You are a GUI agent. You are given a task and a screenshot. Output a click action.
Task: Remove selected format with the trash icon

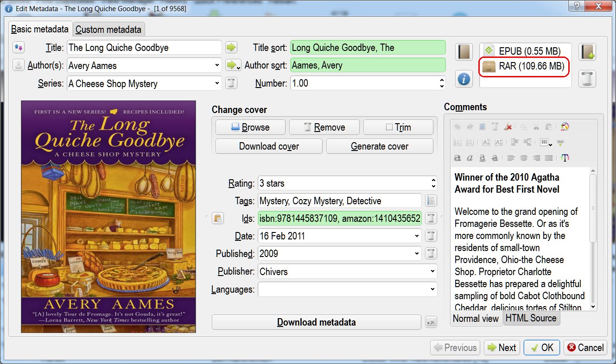click(587, 79)
